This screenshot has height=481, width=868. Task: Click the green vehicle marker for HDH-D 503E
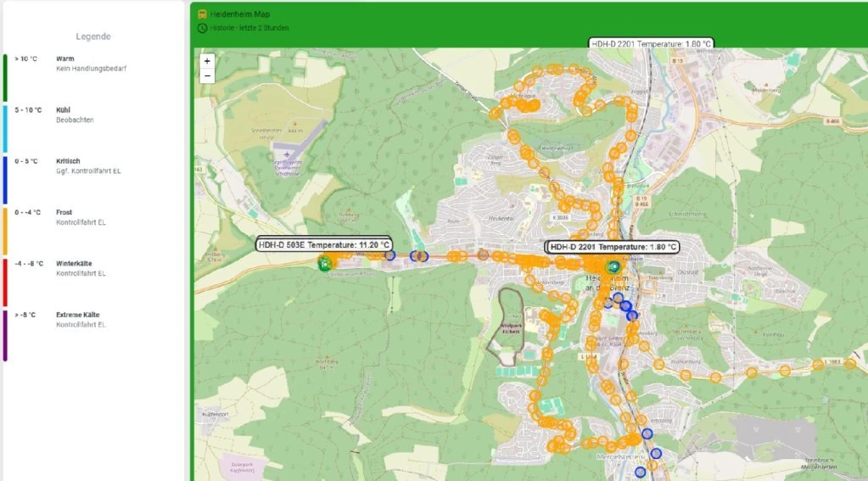click(324, 264)
